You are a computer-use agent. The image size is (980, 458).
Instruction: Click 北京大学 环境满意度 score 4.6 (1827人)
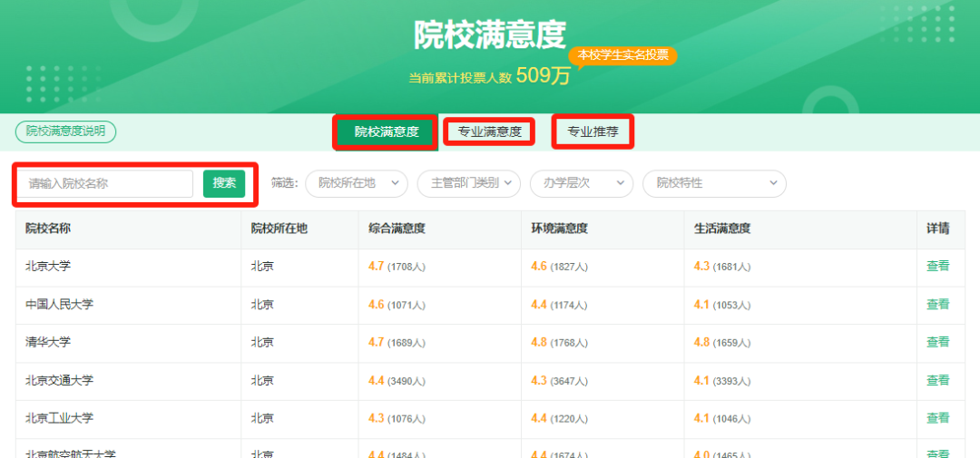(x=559, y=267)
